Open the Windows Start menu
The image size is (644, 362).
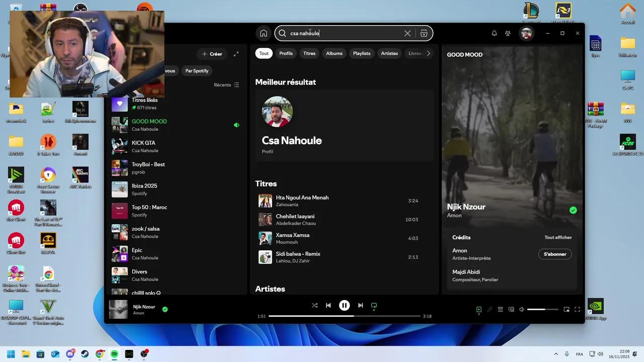click(x=11, y=354)
